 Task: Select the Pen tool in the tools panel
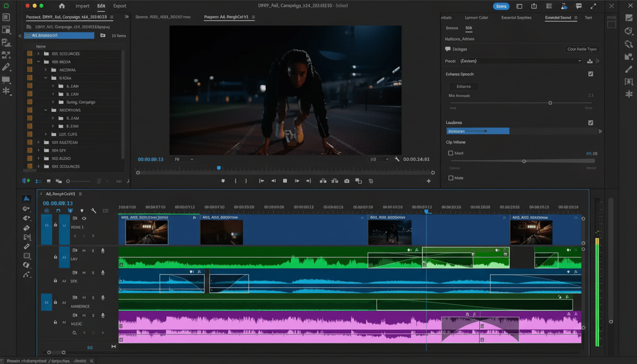pos(26,274)
